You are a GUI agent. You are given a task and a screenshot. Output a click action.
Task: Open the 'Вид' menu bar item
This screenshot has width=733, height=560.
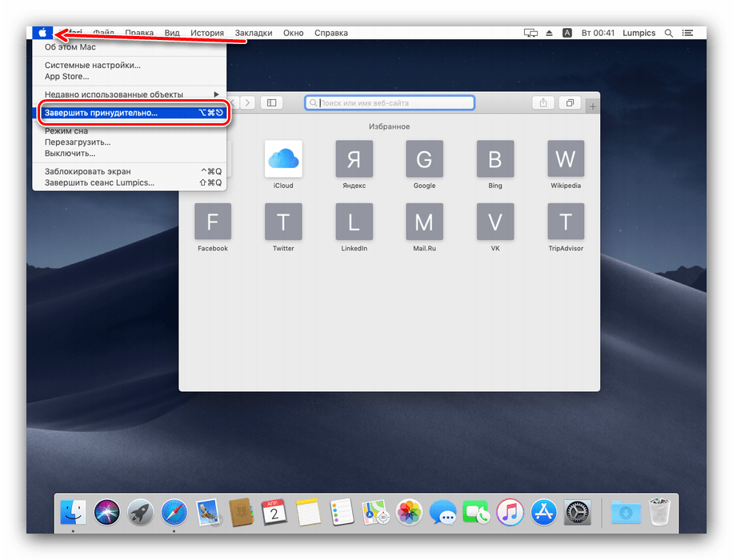[x=172, y=33]
